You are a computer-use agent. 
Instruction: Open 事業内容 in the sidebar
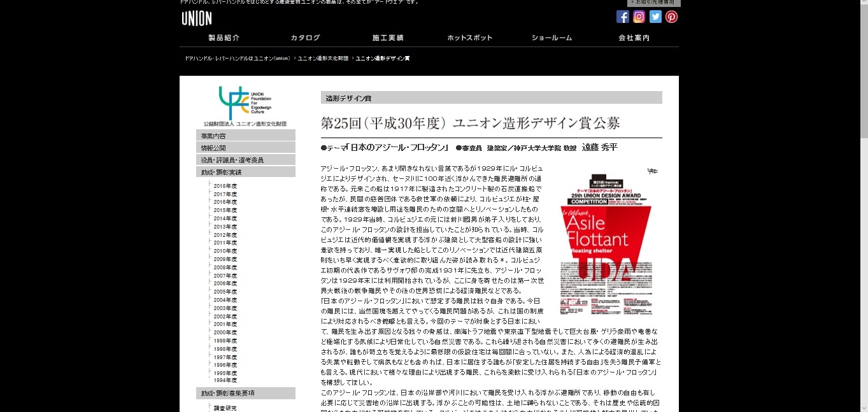tap(246, 136)
